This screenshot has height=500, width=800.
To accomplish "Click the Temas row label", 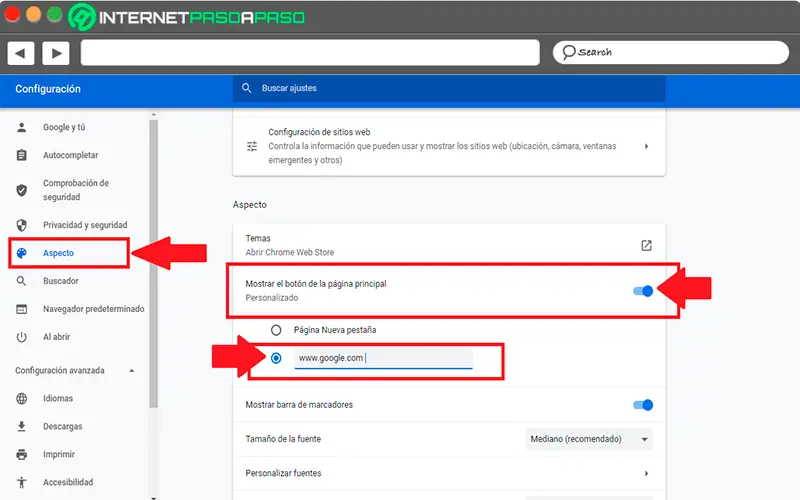I will pos(258,238).
